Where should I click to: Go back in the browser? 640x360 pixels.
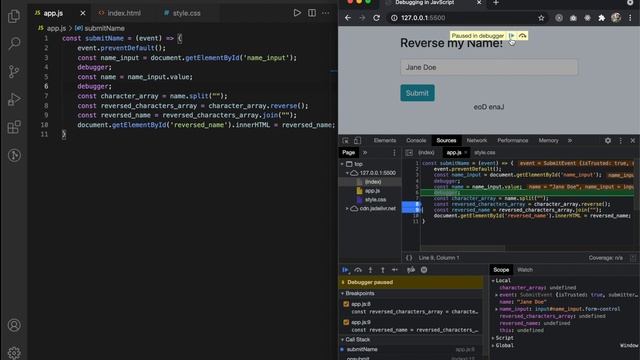click(348, 18)
